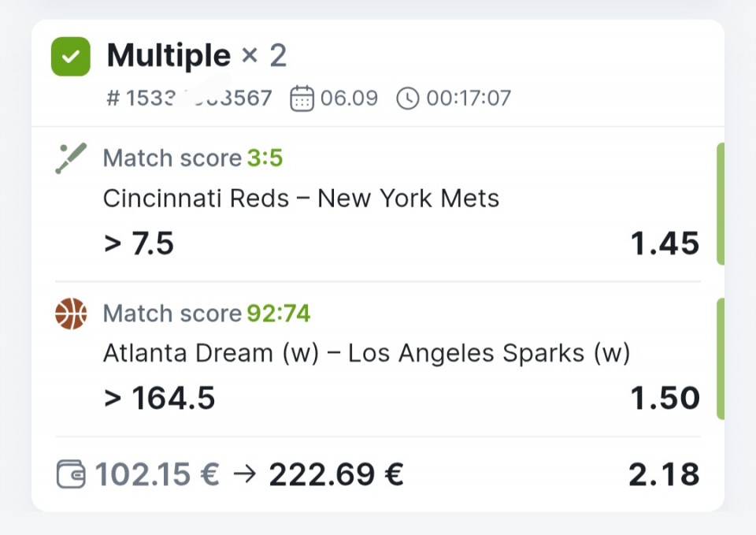The height and width of the screenshot is (535, 756).
Task: Click the 222.69 € payout amount
Action: pyautogui.click(x=336, y=474)
